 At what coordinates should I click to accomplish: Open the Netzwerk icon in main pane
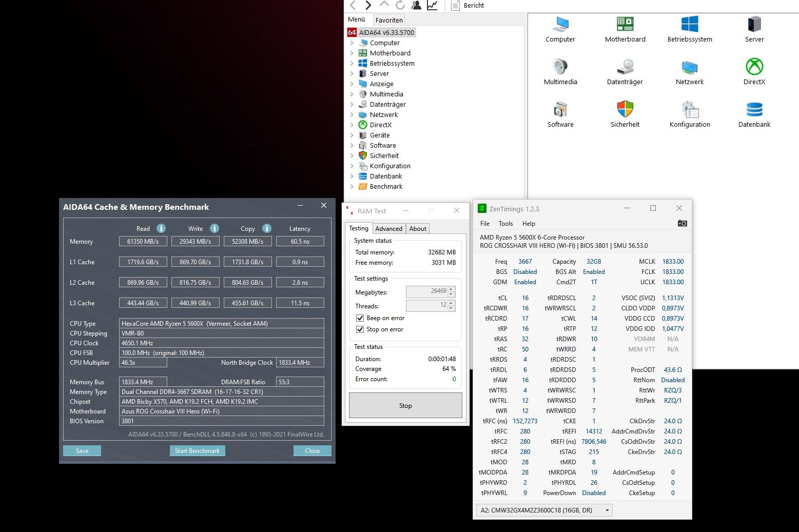[x=690, y=67]
